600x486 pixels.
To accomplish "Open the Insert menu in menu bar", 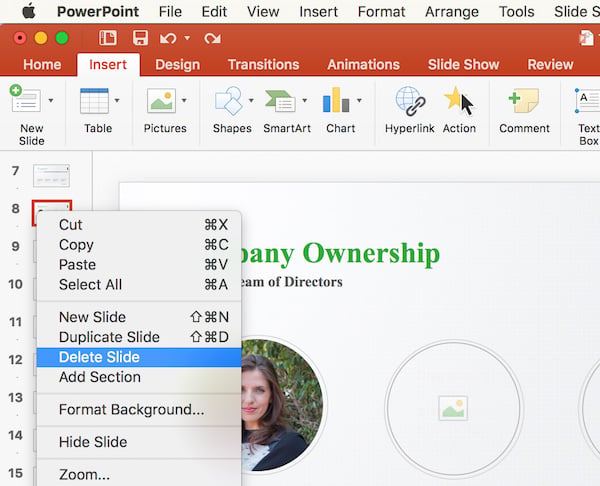I will [318, 11].
